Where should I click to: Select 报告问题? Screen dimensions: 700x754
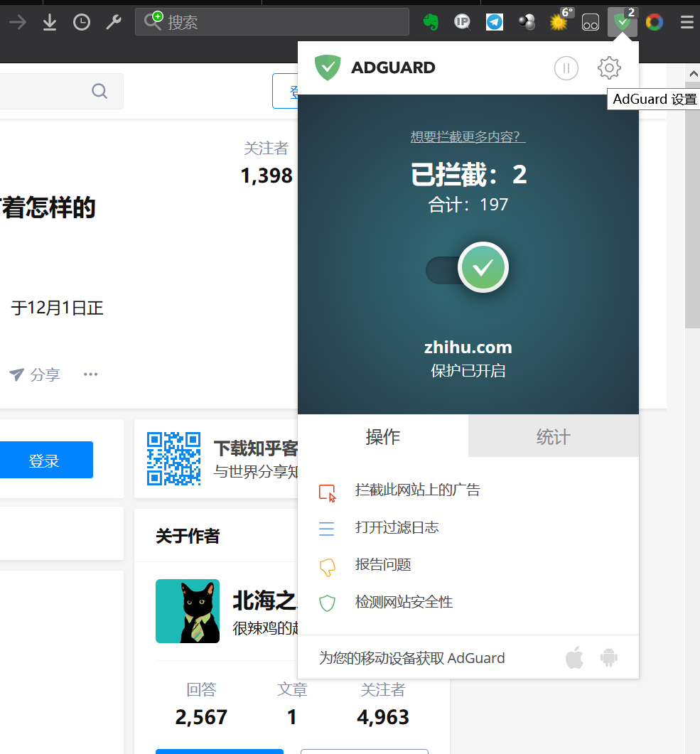point(383,564)
